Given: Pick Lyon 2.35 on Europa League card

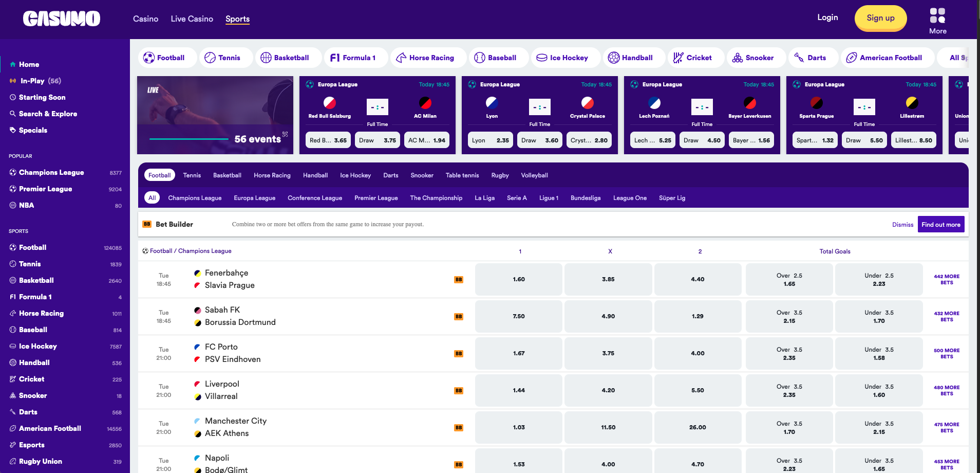Looking at the screenshot, I should click(x=490, y=140).
